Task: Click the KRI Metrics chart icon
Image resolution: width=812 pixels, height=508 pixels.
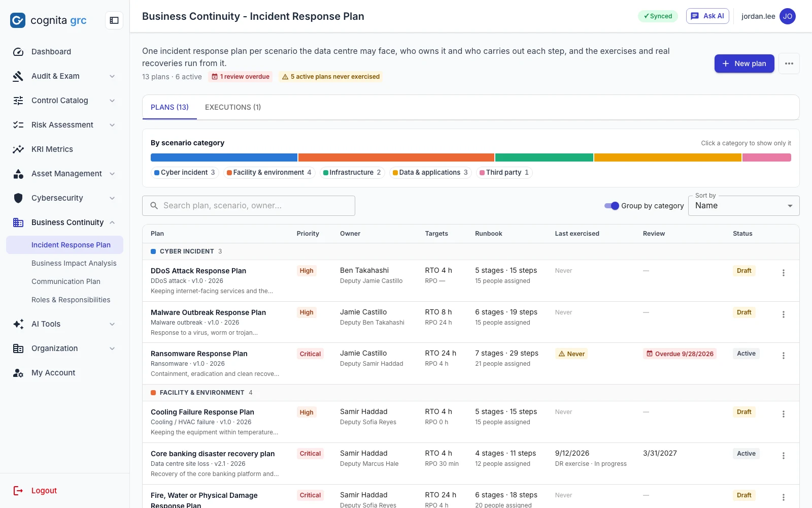Action: [18, 149]
